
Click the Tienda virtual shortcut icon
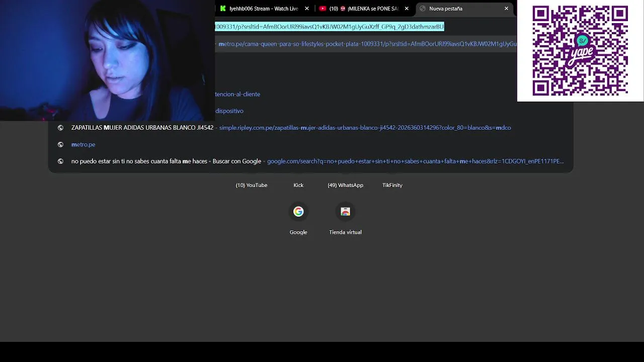pyautogui.click(x=345, y=212)
